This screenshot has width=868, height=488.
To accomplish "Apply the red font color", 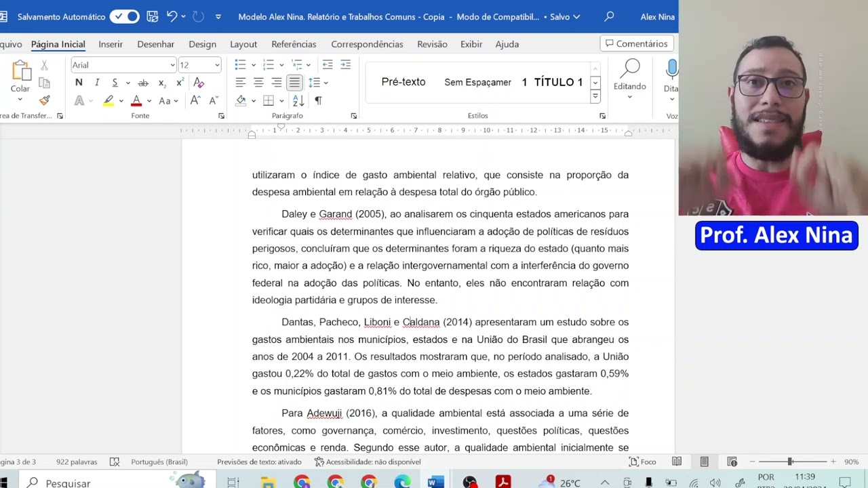I will tap(136, 100).
